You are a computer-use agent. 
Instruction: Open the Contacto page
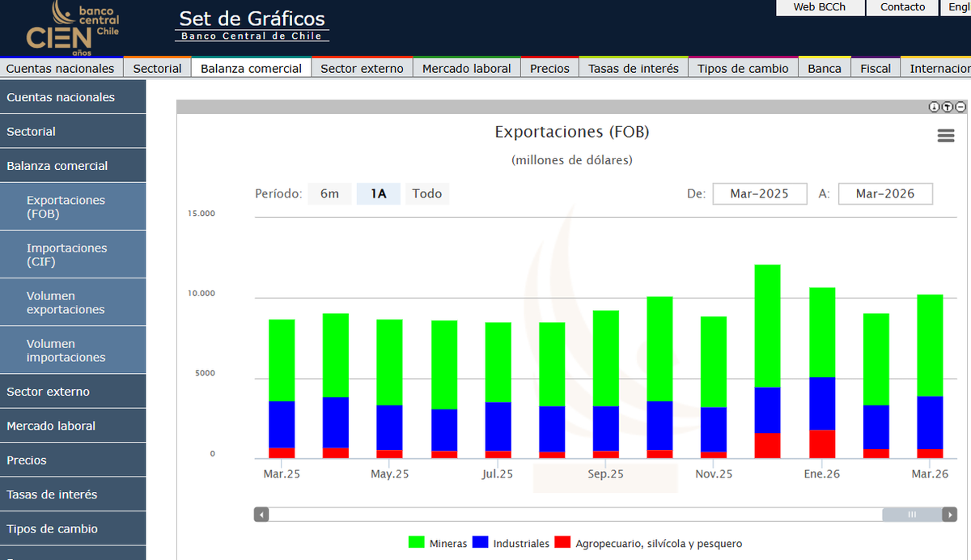point(901,7)
